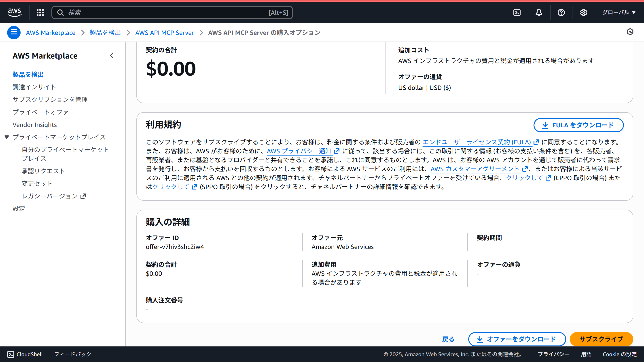This screenshot has width=644, height=362.
Task: Open the help question mark icon
Action: 561,12
